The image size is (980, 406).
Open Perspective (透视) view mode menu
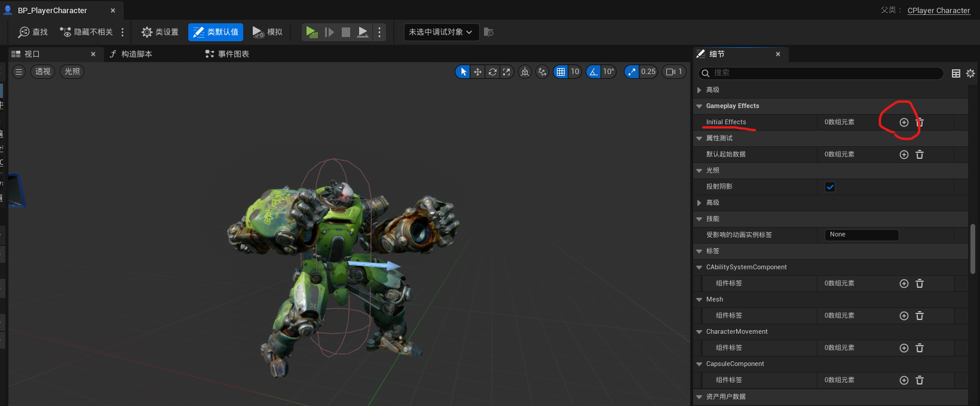43,72
